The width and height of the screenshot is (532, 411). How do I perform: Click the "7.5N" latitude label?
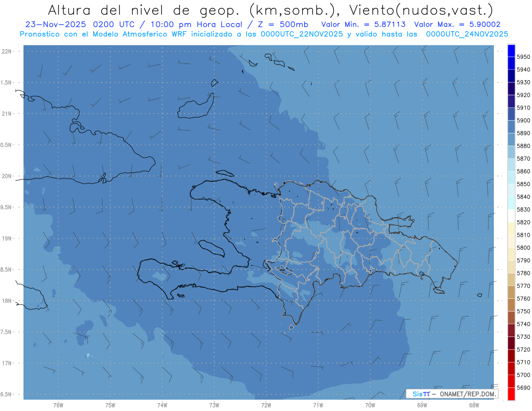click(x=6, y=332)
